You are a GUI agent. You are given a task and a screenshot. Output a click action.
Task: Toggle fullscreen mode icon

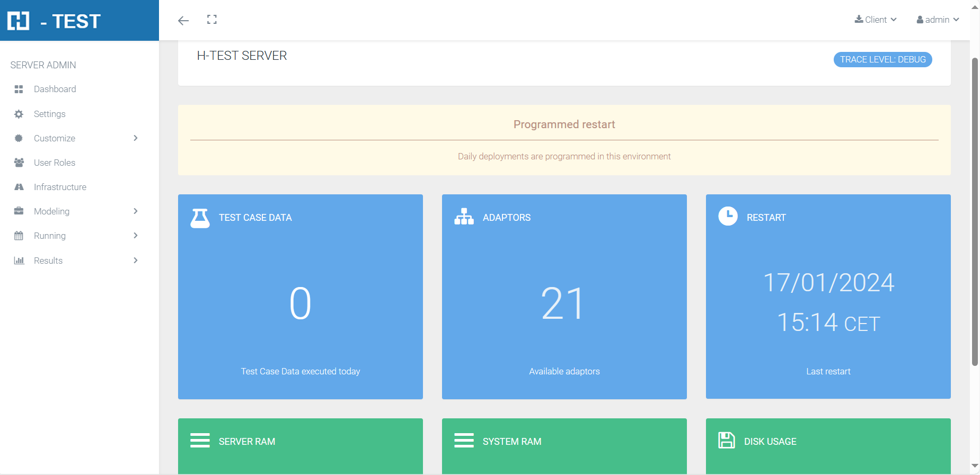[x=212, y=20]
